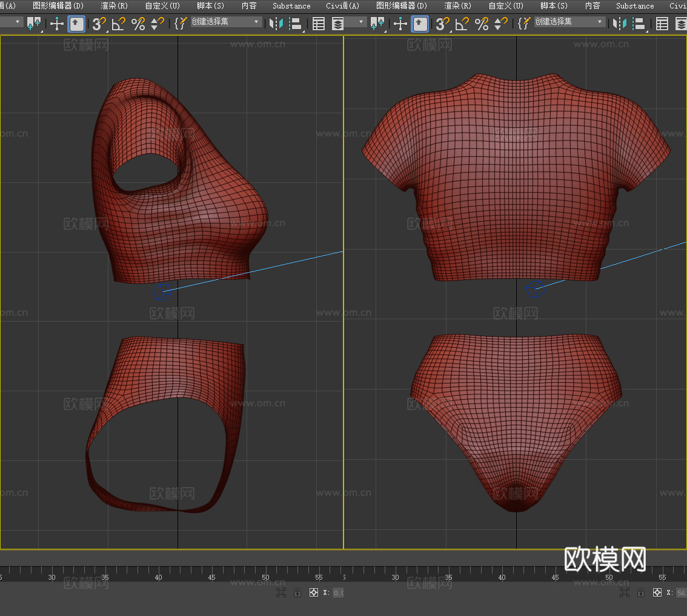
Task: Open Layer Explorer from the left-hand toolbar
Action: click(x=337, y=24)
